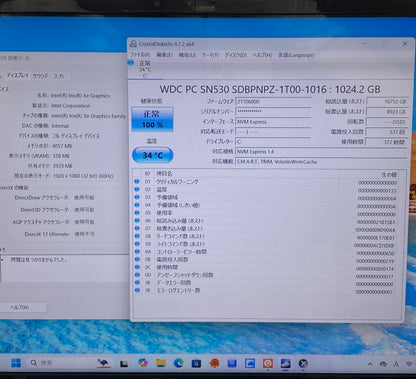This screenshot has width=416, height=379.
Task: Click the status dot for row 09 ライトコマンド数
Action: point(137,244)
